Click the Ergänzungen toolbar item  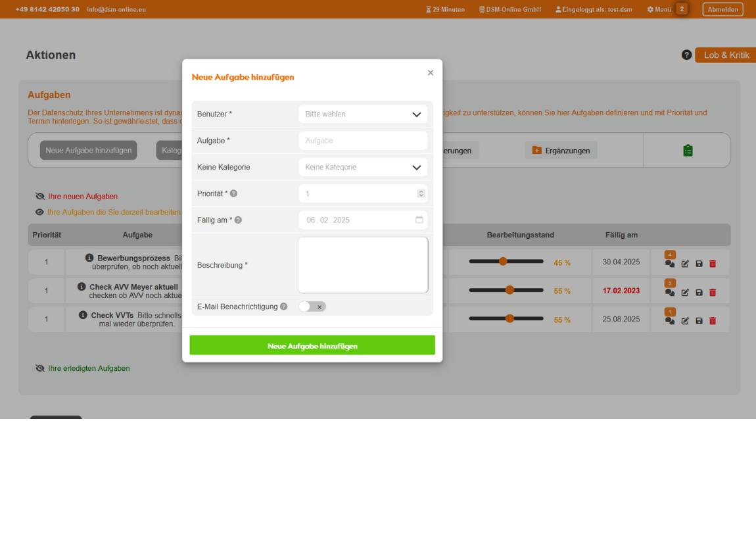561,151
